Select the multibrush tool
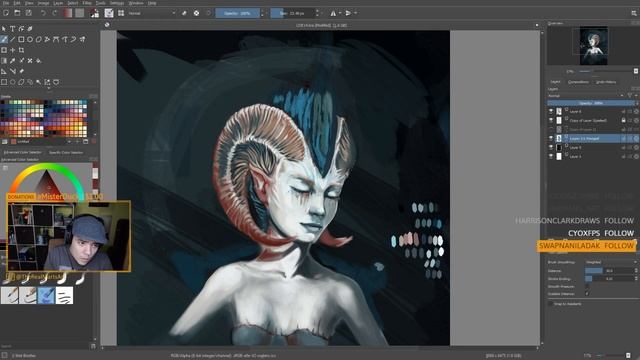 tap(82, 39)
